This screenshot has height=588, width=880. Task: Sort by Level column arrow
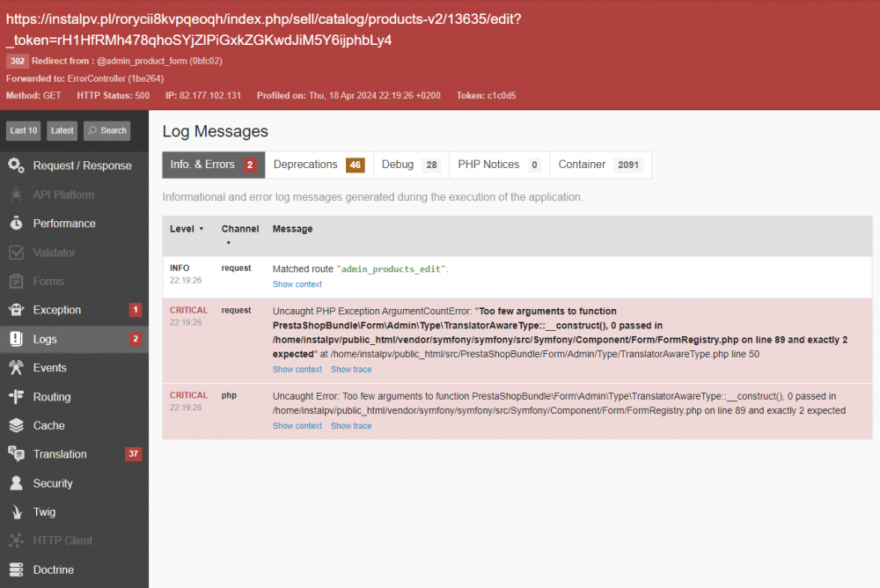point(201,229)
